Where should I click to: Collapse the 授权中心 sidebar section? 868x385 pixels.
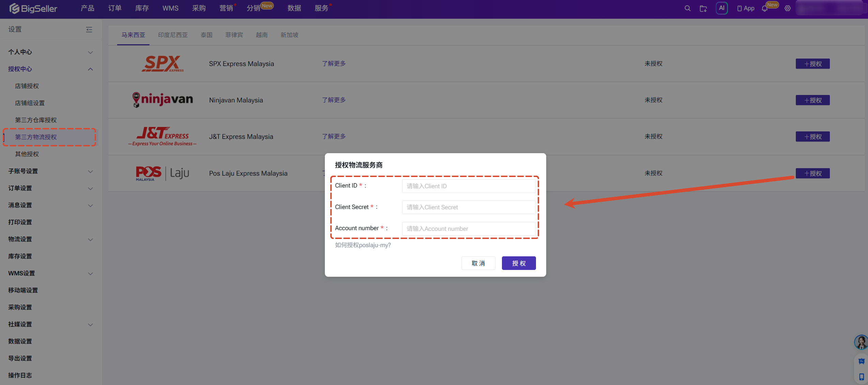coord(51,69)
